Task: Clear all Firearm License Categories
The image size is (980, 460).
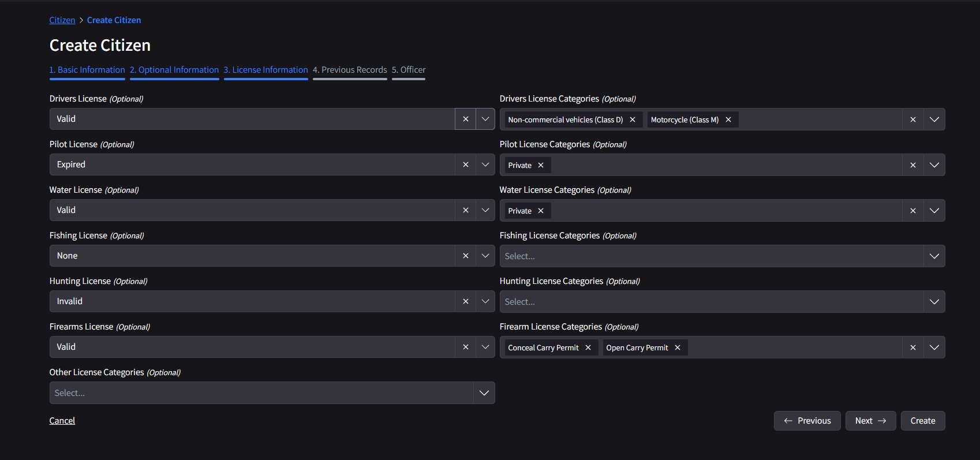Action: tap(912, 347)
